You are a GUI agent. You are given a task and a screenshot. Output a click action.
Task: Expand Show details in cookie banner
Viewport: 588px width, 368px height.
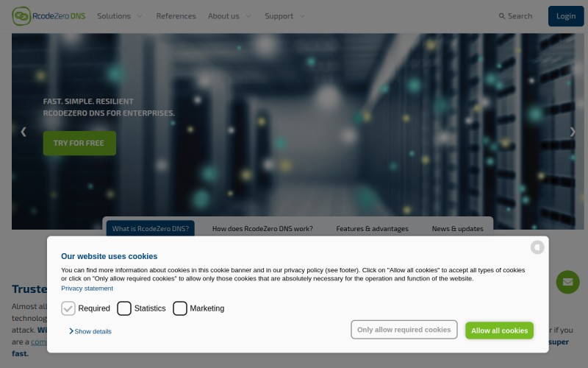[x=90, y=331]
